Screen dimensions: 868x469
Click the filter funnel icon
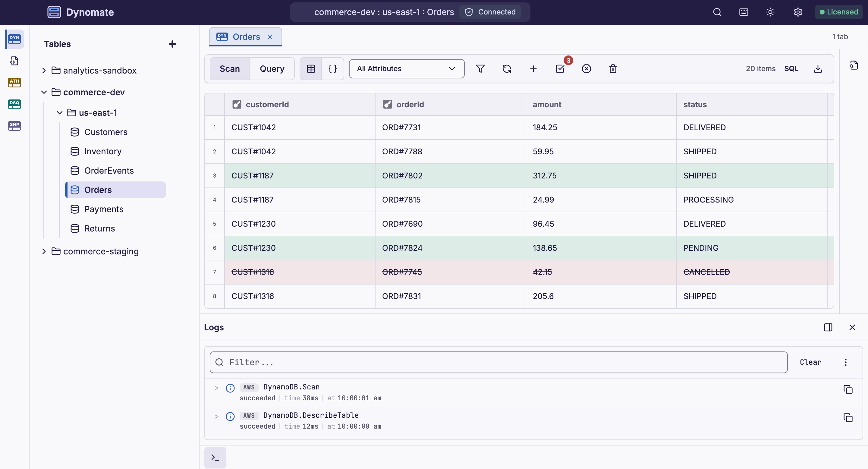tap(480, 69)
